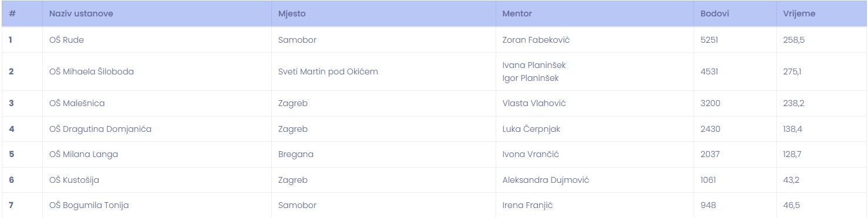The width and height of the screenshot is (868, 218).
Task: Click the "Vrijeme" column header
Action: pos(799,13)
